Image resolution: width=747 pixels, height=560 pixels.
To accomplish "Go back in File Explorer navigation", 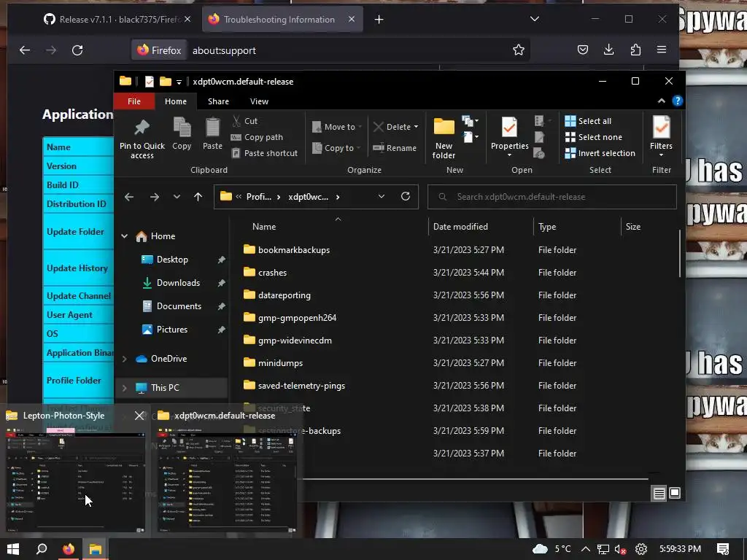I will click(x=129, y=197).
